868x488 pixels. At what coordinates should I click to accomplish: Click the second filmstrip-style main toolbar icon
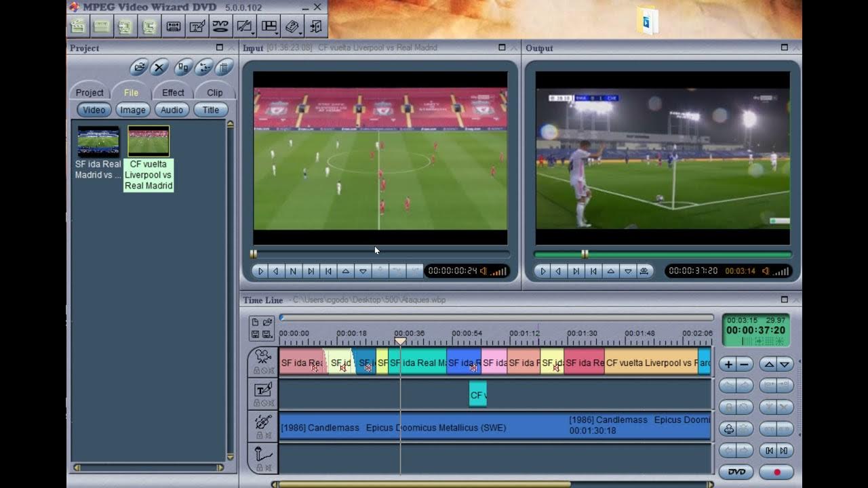[x=102, y=26]
